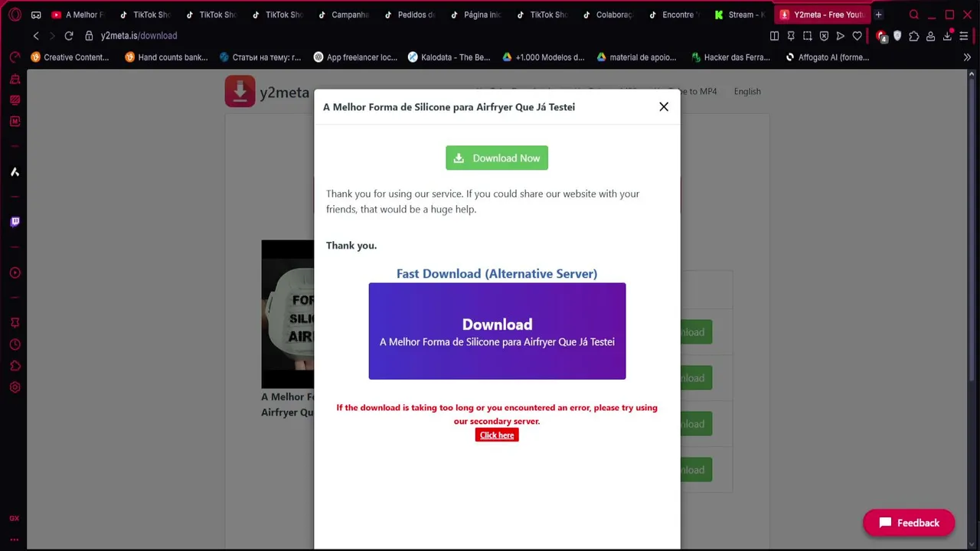Image resolution: width=980 pixels, height=551 pixels.
Task: Open 'Hacker das Ferra...' bookmark
Action: (x=730, y=57)
